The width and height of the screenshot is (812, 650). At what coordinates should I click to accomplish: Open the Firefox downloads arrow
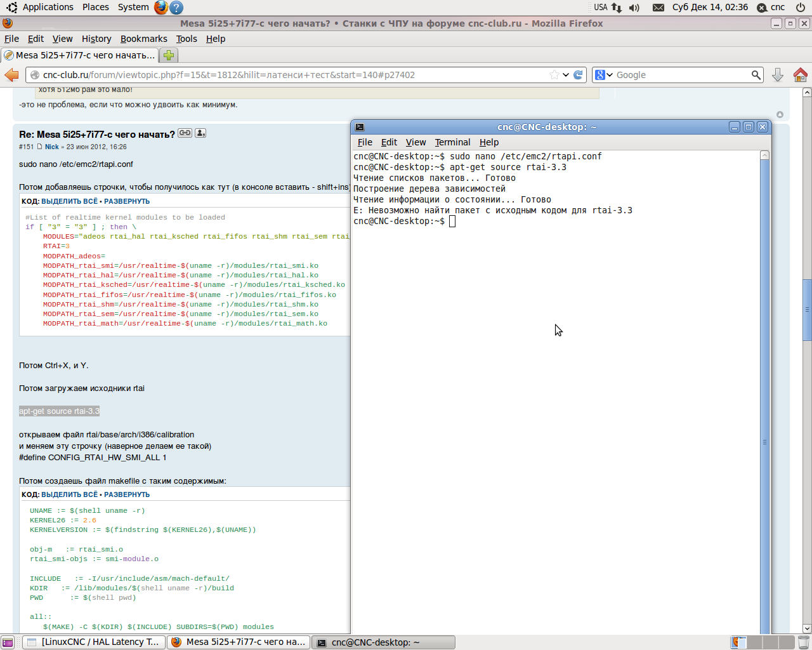778,75
